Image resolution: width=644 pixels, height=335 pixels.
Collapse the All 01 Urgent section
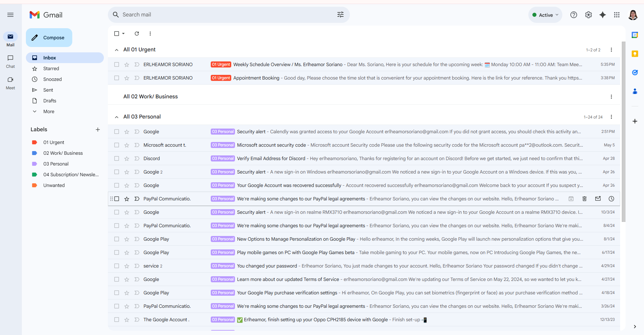pos(117,50)
